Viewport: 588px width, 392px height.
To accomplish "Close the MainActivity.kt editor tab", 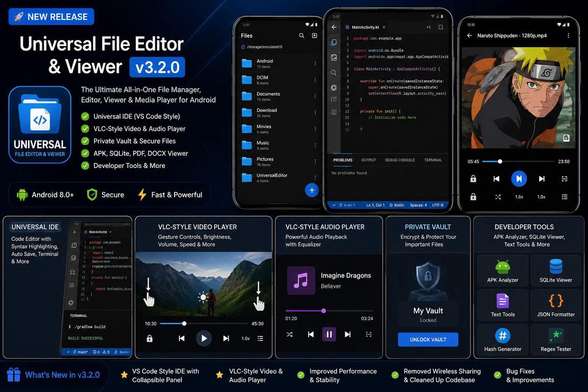I will click(x=384, y=27).
